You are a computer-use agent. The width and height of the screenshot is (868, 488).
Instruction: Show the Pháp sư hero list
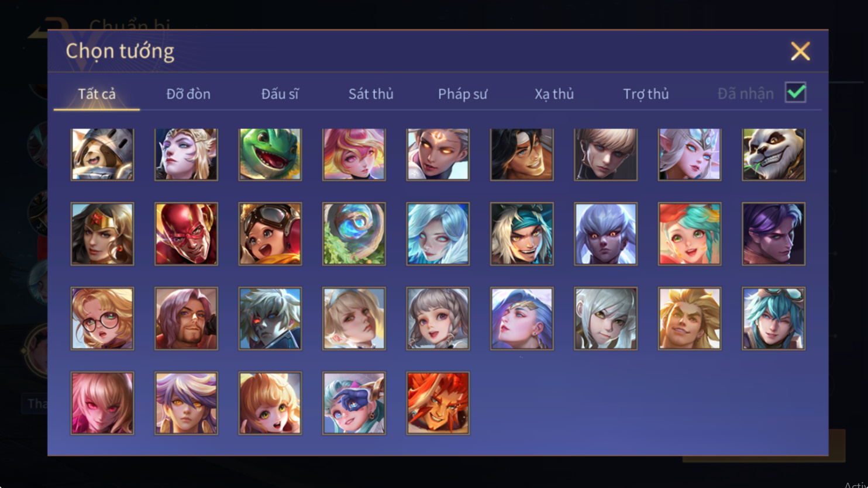pos(463,94)
